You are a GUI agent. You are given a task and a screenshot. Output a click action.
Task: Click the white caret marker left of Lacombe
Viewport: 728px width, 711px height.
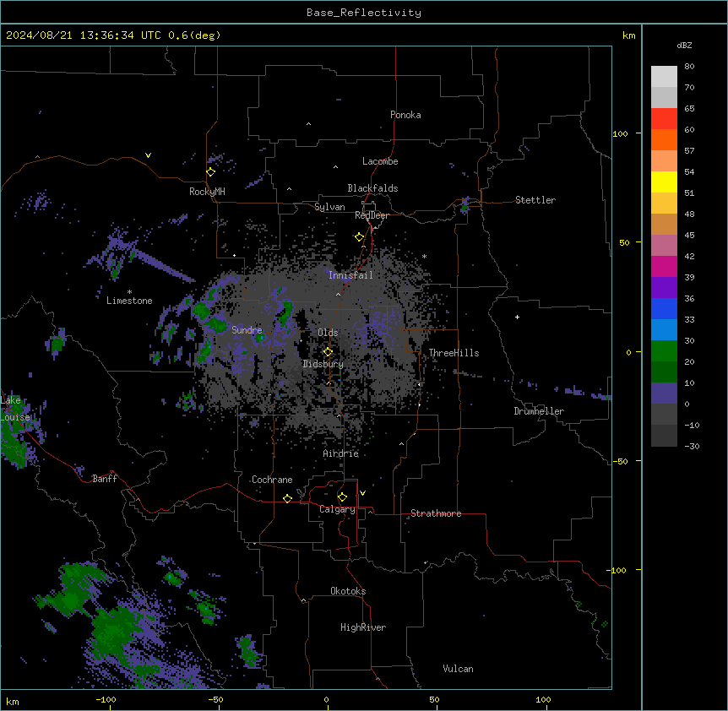(x=335, y=167)
